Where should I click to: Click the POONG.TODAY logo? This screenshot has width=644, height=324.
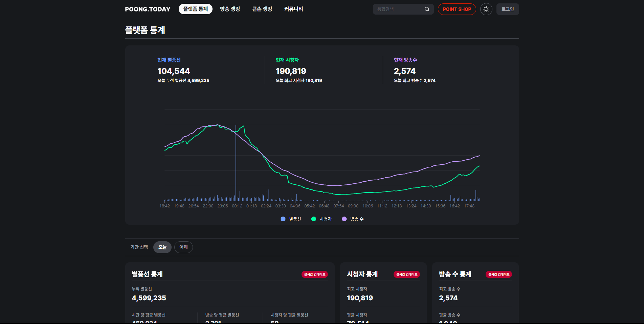[148, 9]
